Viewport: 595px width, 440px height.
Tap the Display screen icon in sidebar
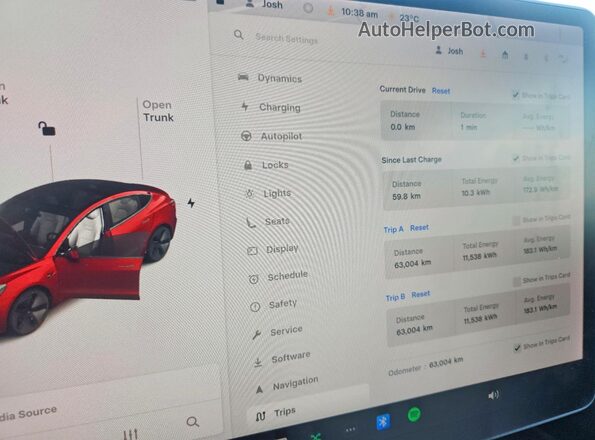(x=252, y=251)
